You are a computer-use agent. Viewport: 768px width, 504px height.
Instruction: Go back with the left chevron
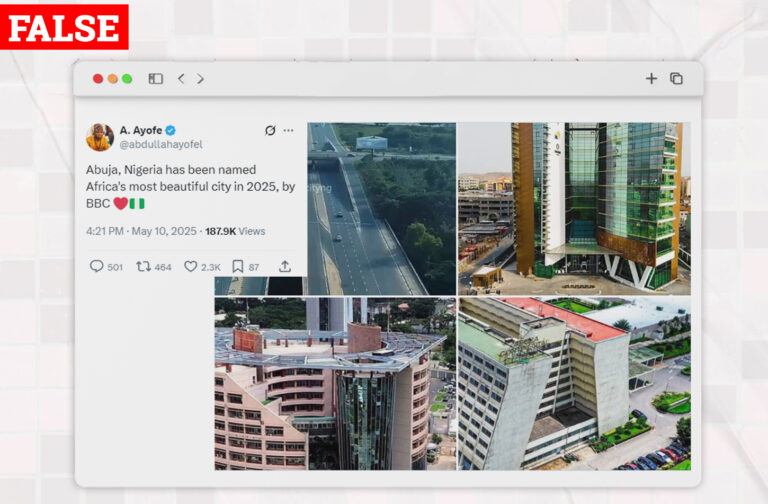(x=181, y=78)
